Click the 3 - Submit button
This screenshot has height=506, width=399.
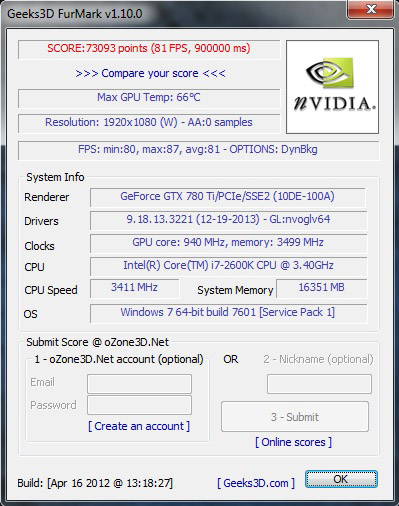[295, 417]
